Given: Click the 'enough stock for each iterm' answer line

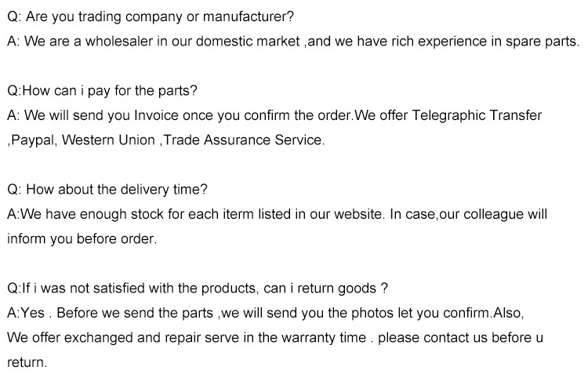Looking at the screenshot, I should (x=277, y=214).
